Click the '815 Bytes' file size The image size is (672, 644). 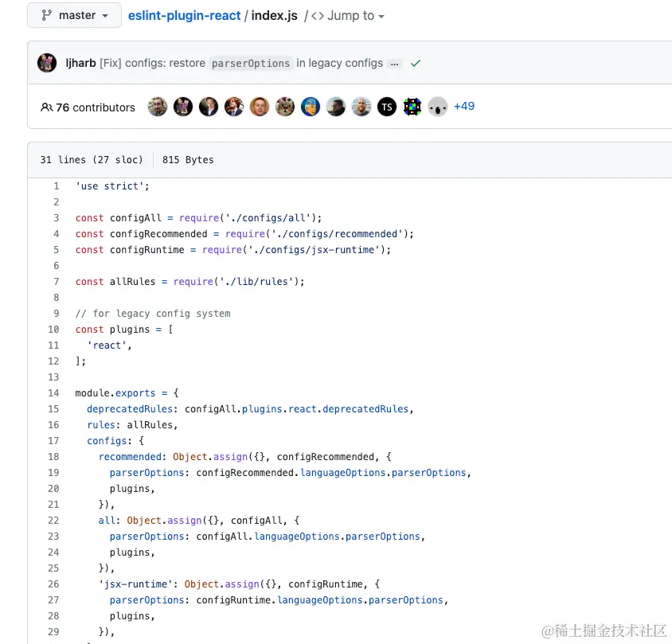(x=188, y=160)
